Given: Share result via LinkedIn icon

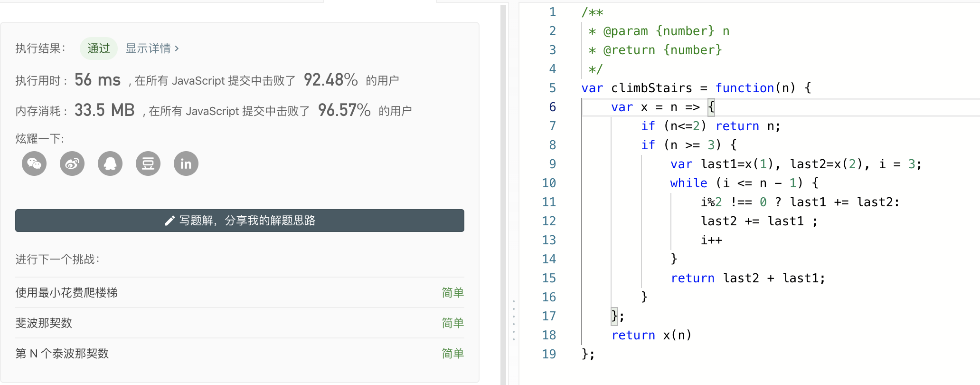Looking at the screenshot, I should tap(186, 164).
